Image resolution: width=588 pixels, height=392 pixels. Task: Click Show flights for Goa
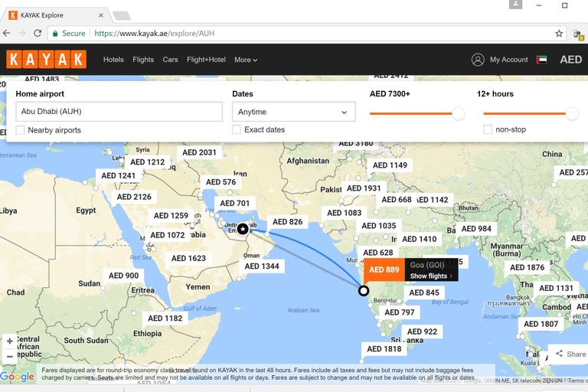tap(431, 276)
